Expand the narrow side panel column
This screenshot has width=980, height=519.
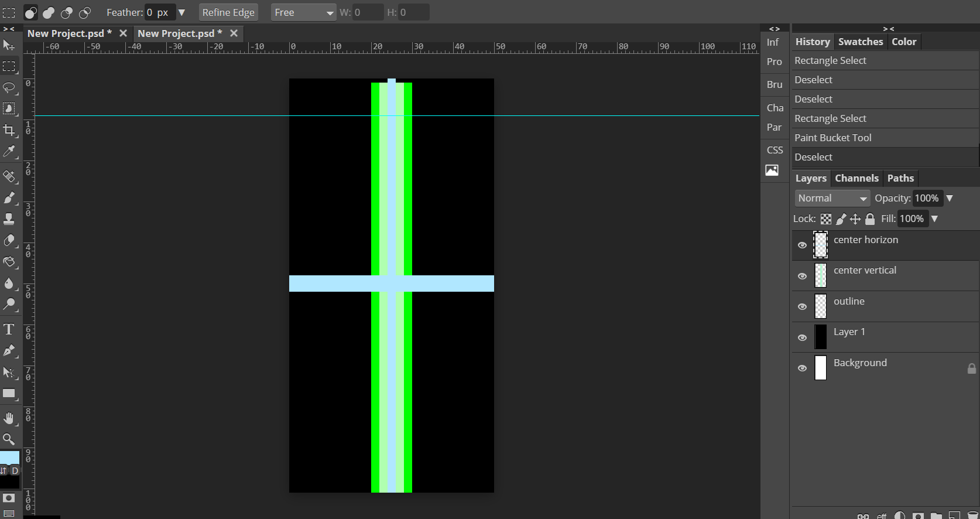click(775, 29)
